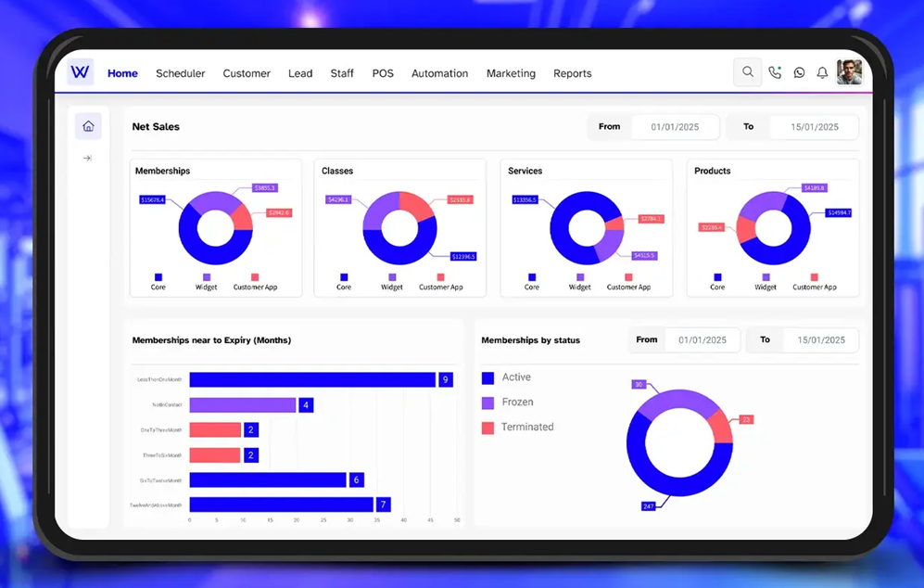This screenshot has height=588, width=924.
Task: Click the phone call icon
Action: [775, 71]
